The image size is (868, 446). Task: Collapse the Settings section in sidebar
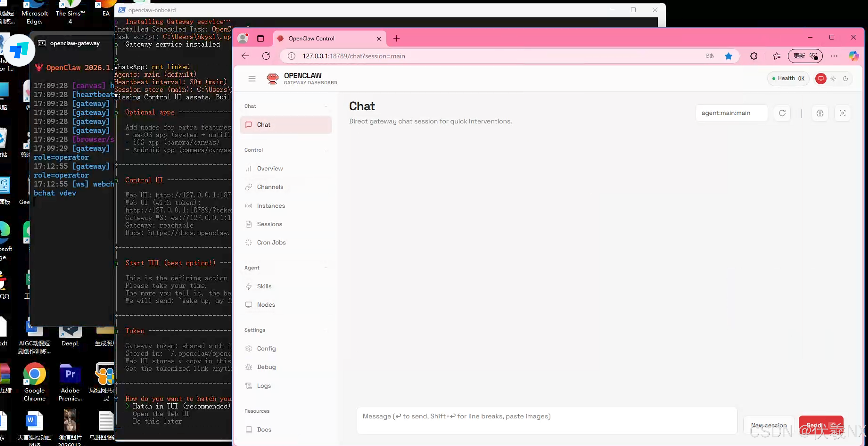pyautogui.click(x=326, y=330)
